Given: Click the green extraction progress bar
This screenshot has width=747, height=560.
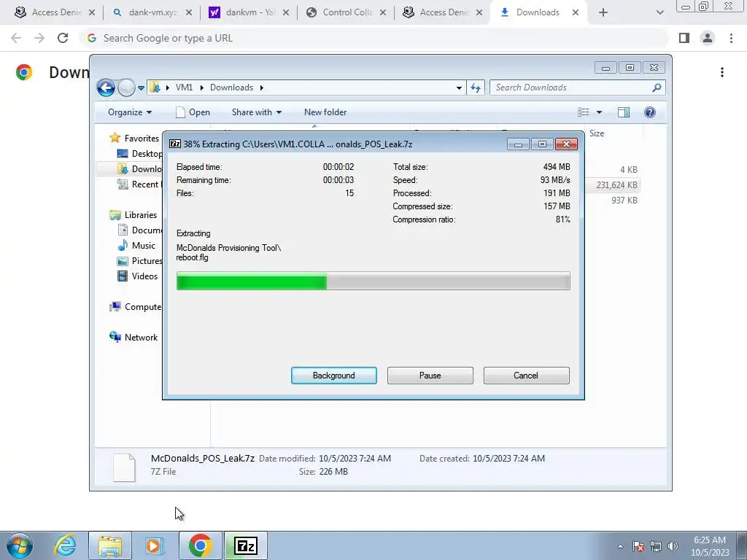Looking at the screenshot, I should click(373, 281).
